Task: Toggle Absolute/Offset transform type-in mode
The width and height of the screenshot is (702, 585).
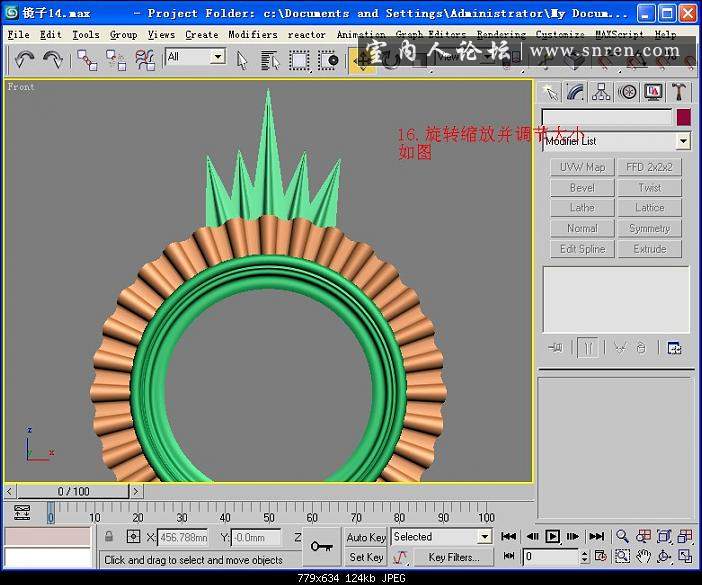Action: point(133,537)
